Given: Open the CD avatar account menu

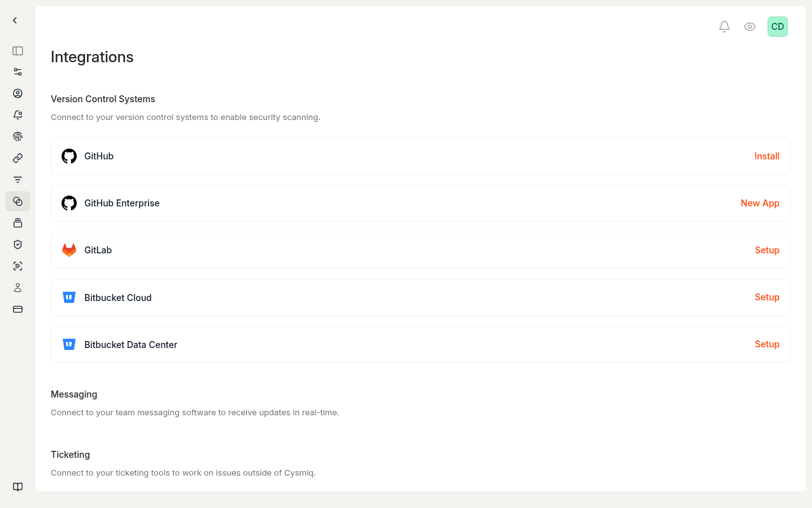Looking at the screenshot, I should tap(777, 27).
